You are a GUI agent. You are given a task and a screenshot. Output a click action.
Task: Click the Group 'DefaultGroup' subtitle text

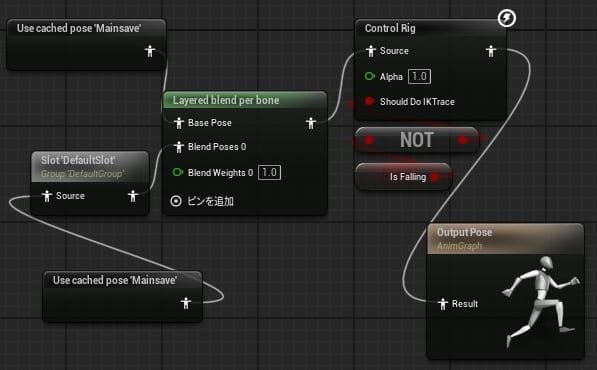tap(82, 174)
